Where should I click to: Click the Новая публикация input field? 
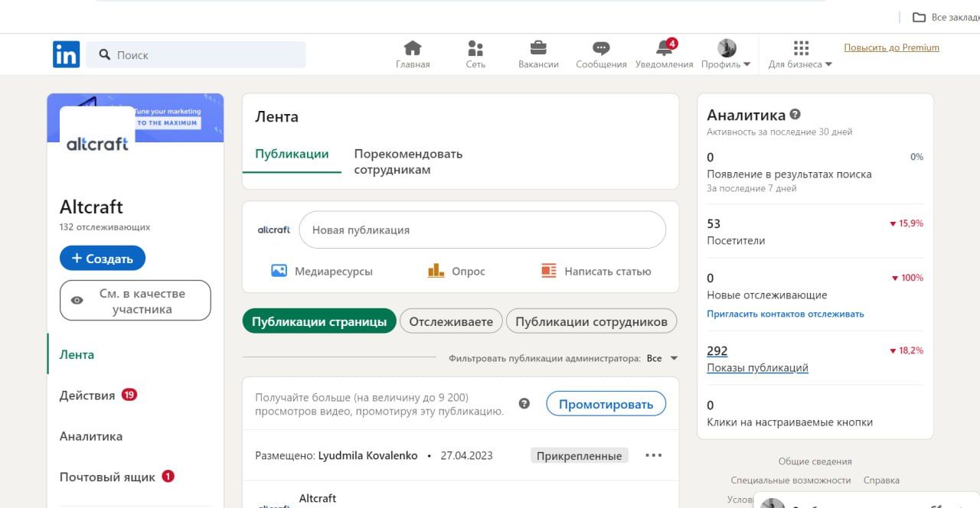(x=482, y=230)
